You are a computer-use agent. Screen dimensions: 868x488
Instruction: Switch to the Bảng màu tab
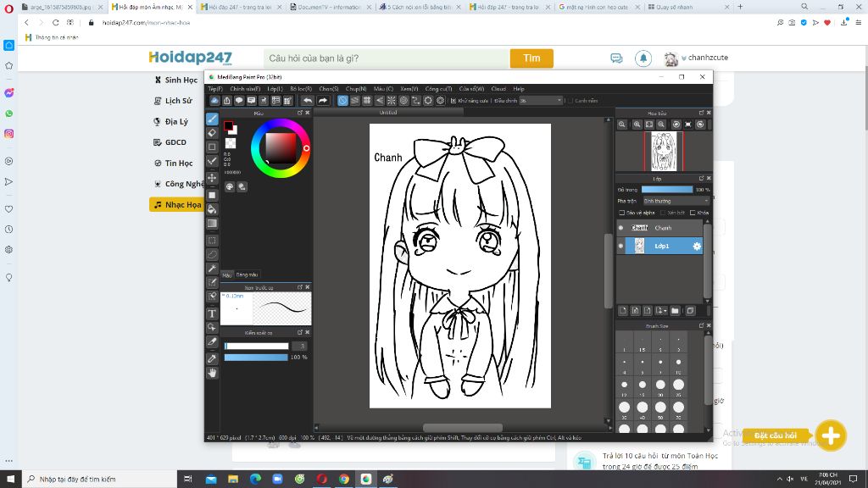coord(247,275)
